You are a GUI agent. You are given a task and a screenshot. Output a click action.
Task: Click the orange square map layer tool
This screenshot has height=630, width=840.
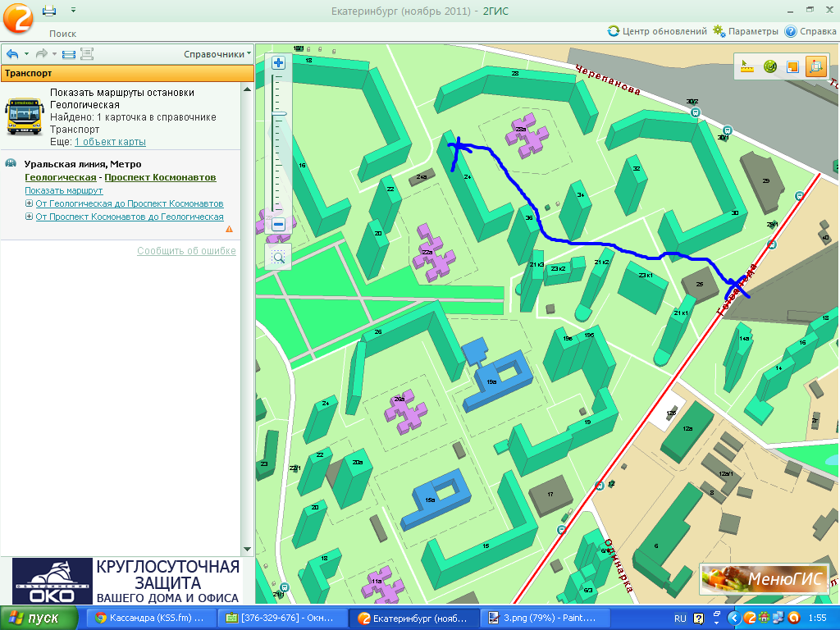tap(793, 66)
